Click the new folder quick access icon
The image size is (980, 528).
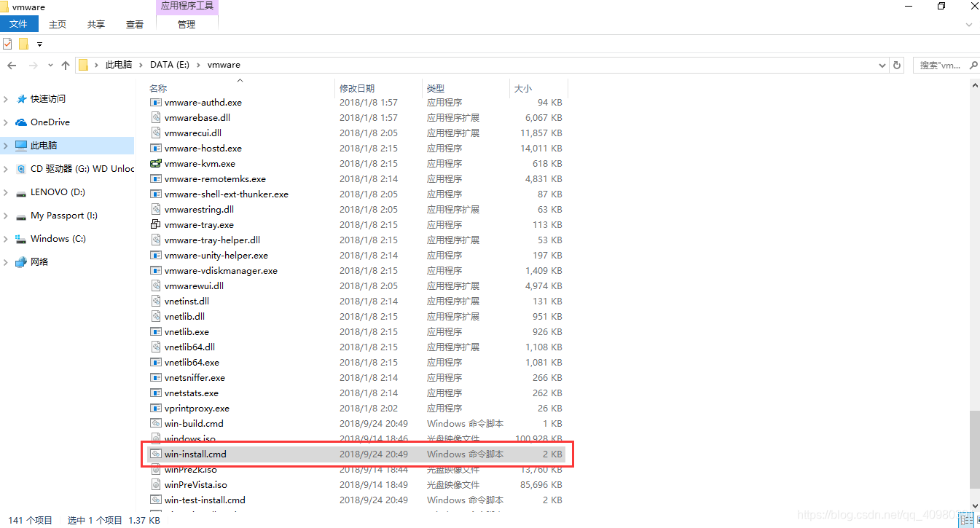point(23,44)
